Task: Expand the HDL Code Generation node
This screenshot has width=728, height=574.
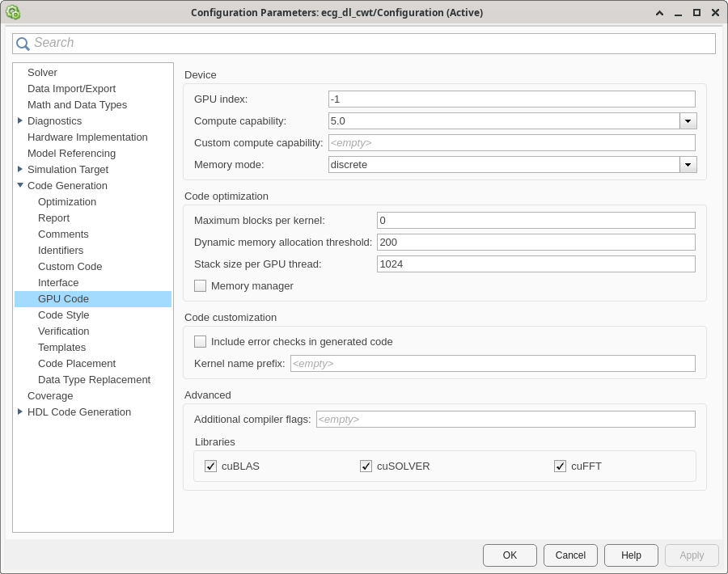Action: point(20,412)
